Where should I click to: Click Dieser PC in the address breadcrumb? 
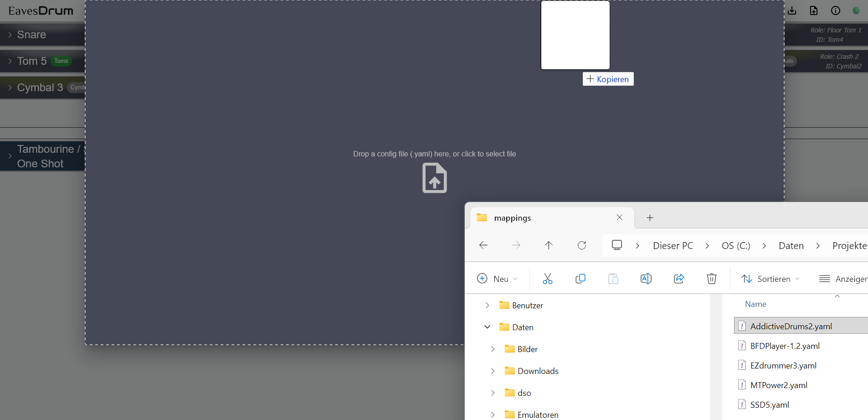pos(673,246)
